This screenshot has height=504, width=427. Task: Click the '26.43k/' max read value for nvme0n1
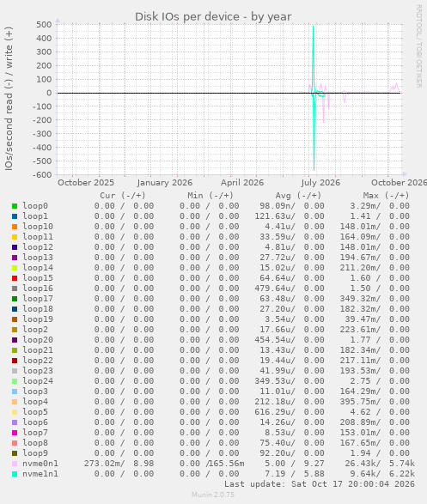(x=363, y=464)
